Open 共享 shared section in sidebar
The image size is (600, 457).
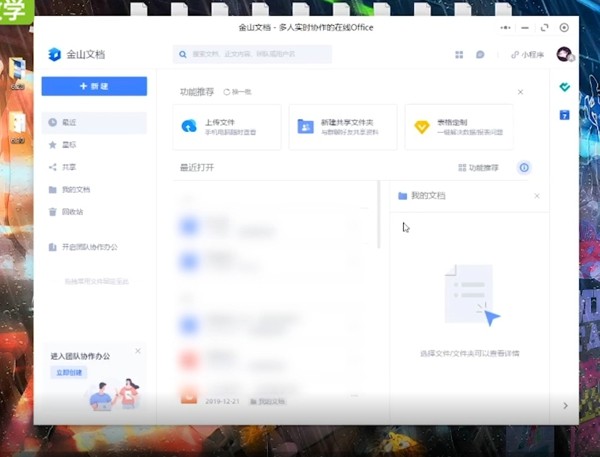[x=94, y=167]
